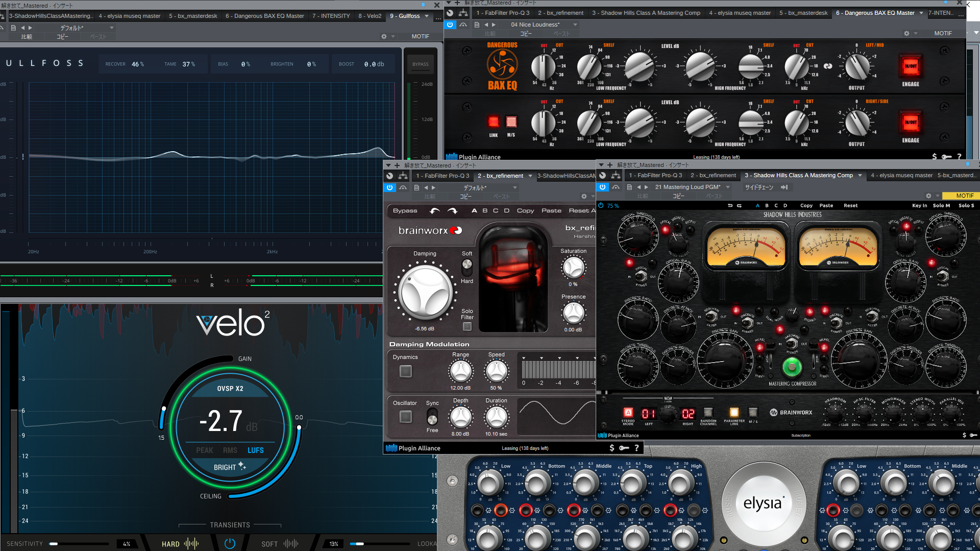Image resolution: width=980 pixels, height=551 pixels.
Task: Click the redo arrow in bx_refinement toolbar
Action: click(x=452, y=211)
